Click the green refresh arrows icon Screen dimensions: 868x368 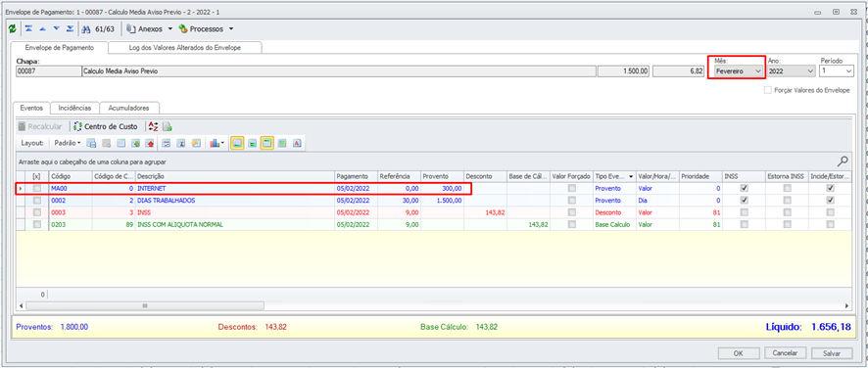click(12, 28)
